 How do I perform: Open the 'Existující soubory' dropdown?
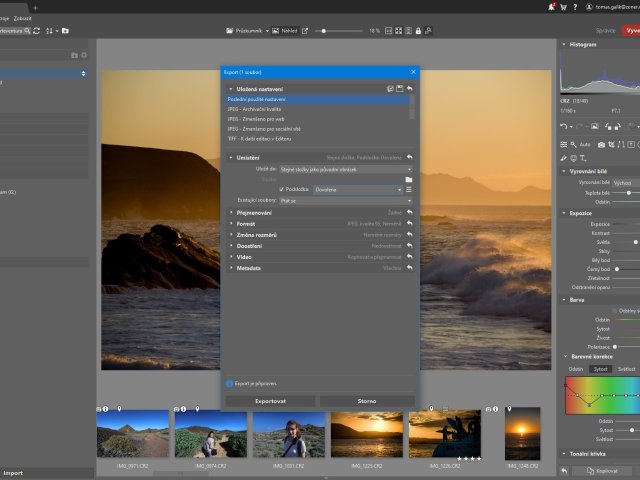[x=346, y=200]
